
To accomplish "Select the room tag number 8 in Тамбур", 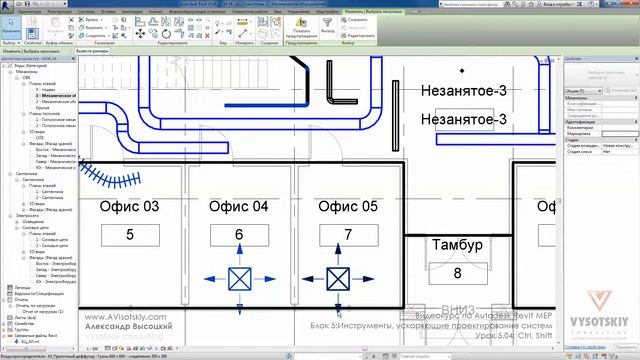I will click(458, 273).
